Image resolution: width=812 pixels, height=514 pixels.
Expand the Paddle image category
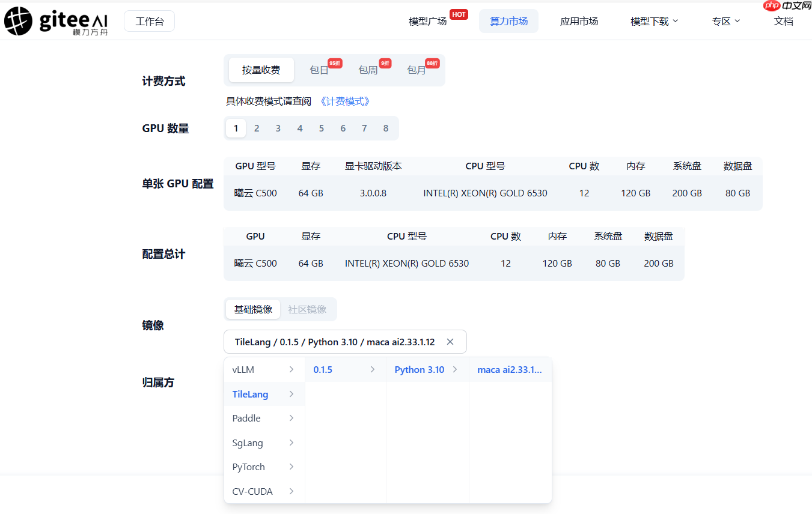click(x=246, y=418)
